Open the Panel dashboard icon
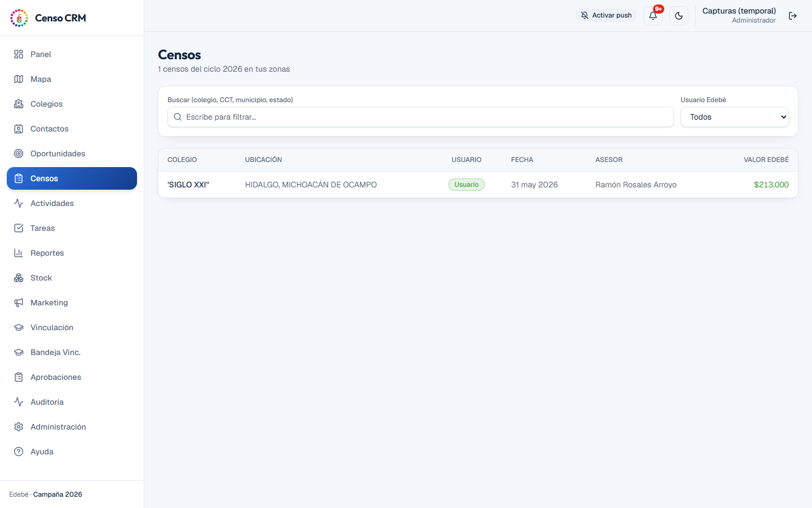 pos(19,54)
